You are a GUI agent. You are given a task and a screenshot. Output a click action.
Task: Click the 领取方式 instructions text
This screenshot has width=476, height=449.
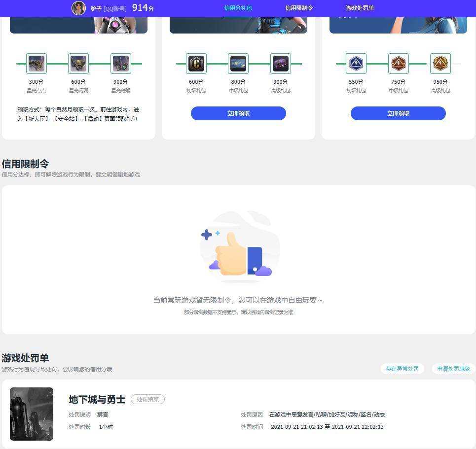(78, 114)
